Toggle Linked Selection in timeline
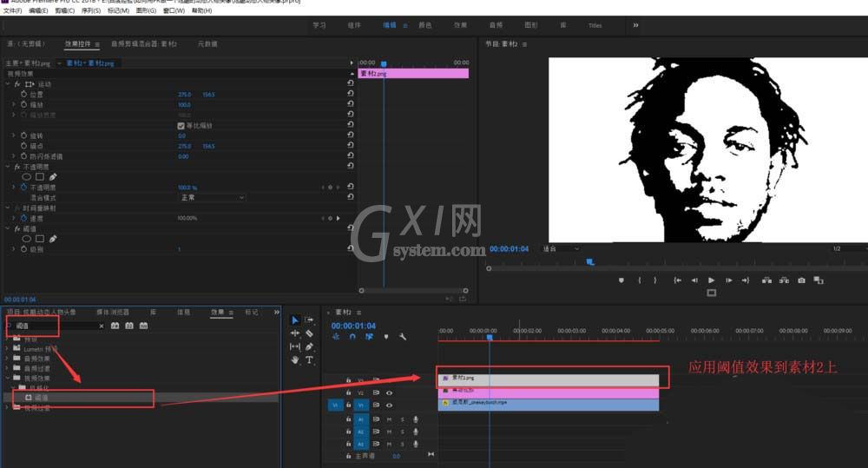Image resolution: width=868 pixels, height=468 pixels. click(369, 337)
